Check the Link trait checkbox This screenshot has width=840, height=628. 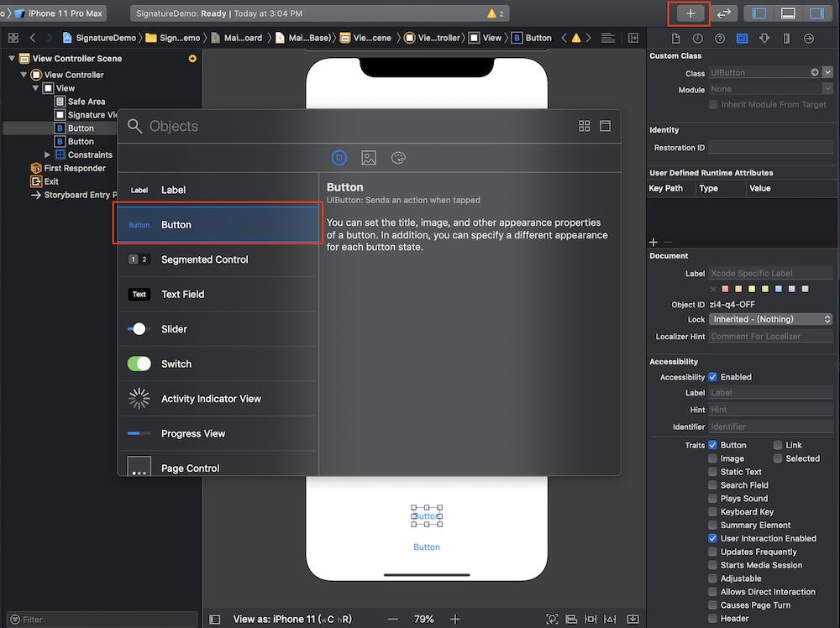point(778,445)
